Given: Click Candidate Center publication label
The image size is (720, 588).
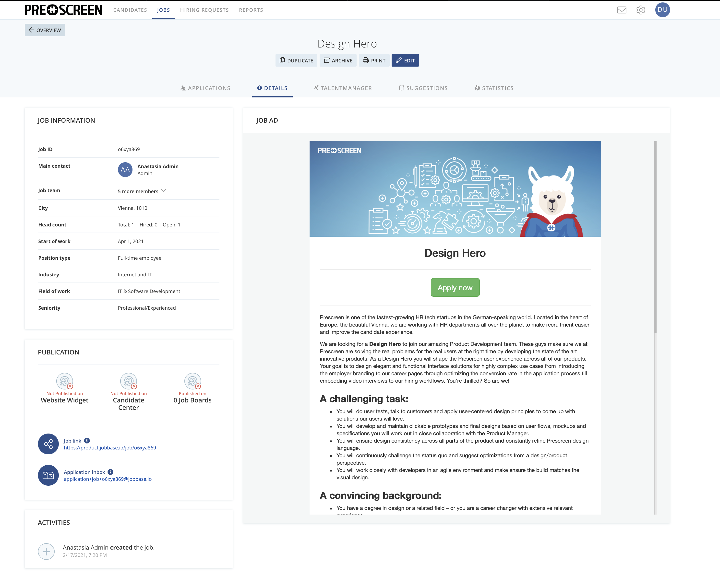Looking at the screenshot, I should point(128,404).
